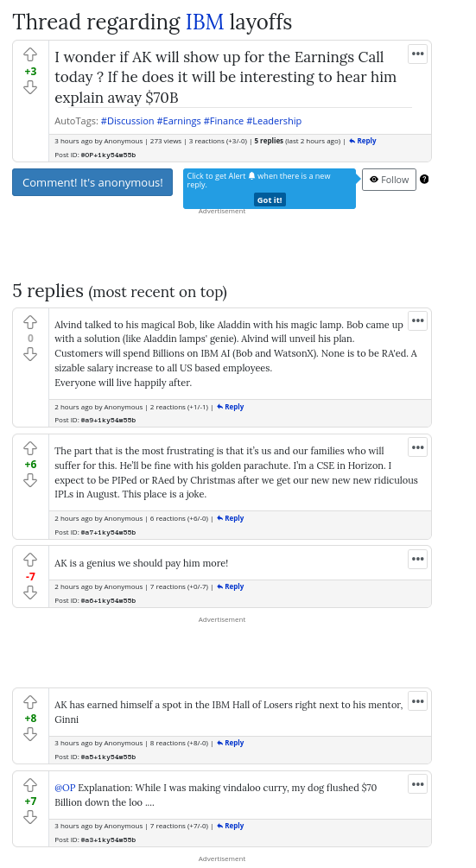476x868 pixels.
Task: Toggle Follow on this thread
Action: (x=389, y=180)
